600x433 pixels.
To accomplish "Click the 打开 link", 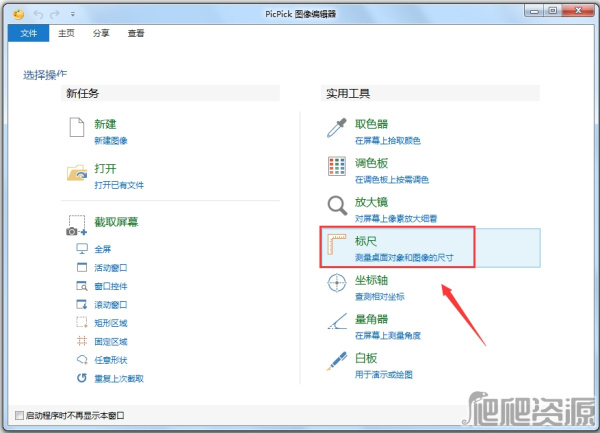I will point(105,168).
